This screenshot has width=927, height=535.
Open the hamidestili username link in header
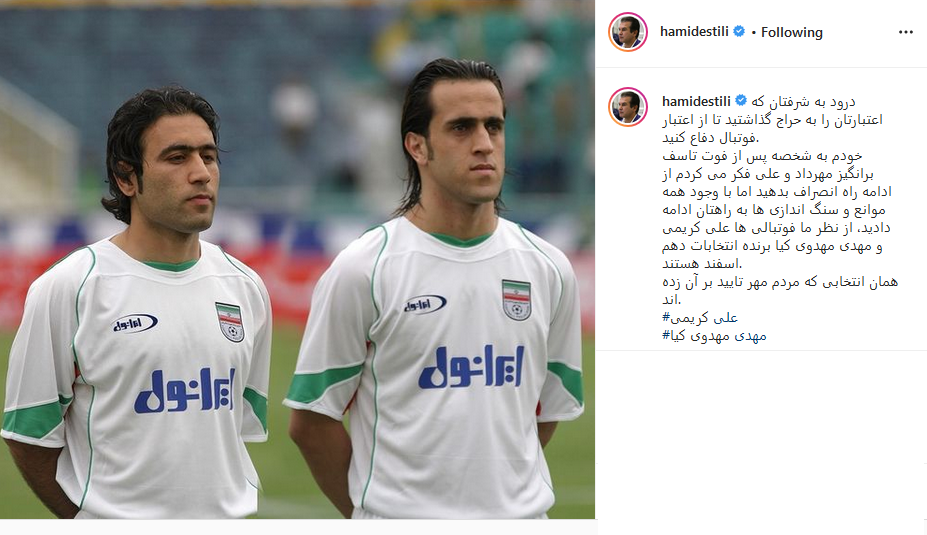tap(694, 31)
